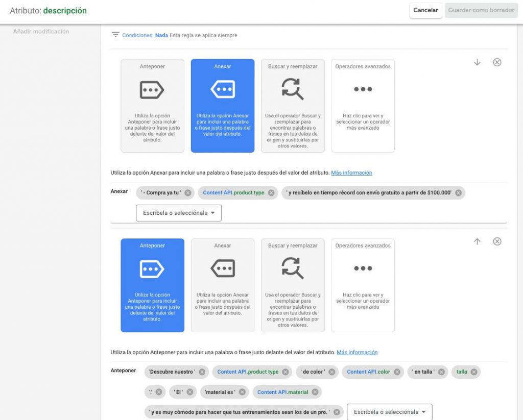The height and width of the screenshot is (420, 523).
Task: Select Anexar option in second rule
Action: tap(223, 285)
